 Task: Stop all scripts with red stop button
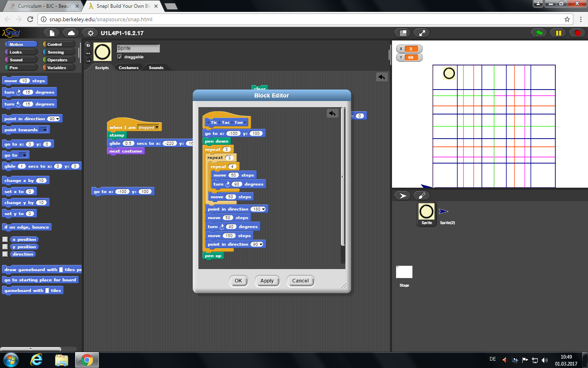pyautogui.click(x=577, y=33)
